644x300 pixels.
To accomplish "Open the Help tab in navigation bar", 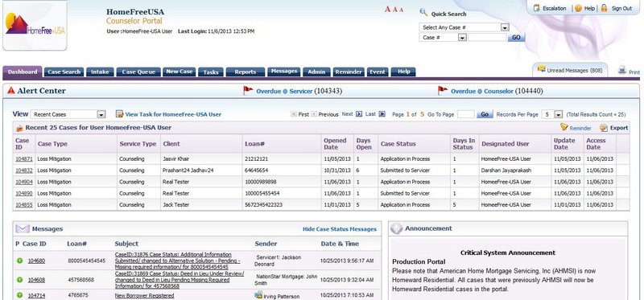I will tap(404, 72).
